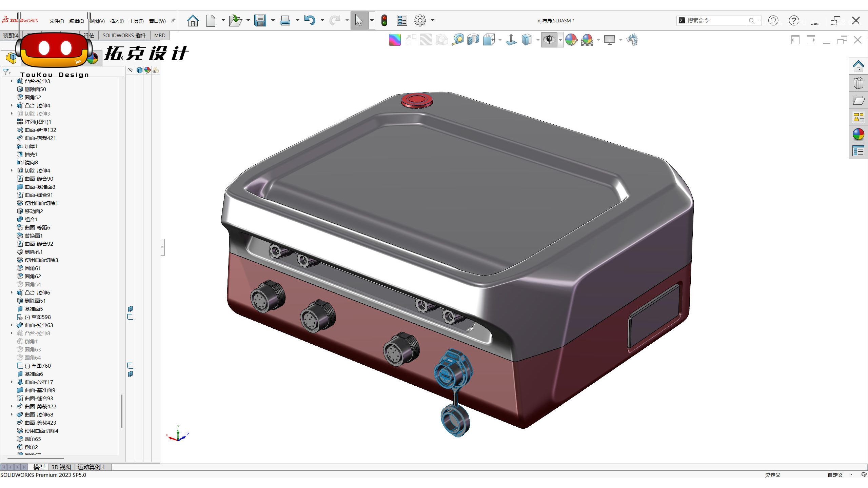Click the SOLIDWORKS Resources home icon
The image size is (868, 488).
(859, 67)
